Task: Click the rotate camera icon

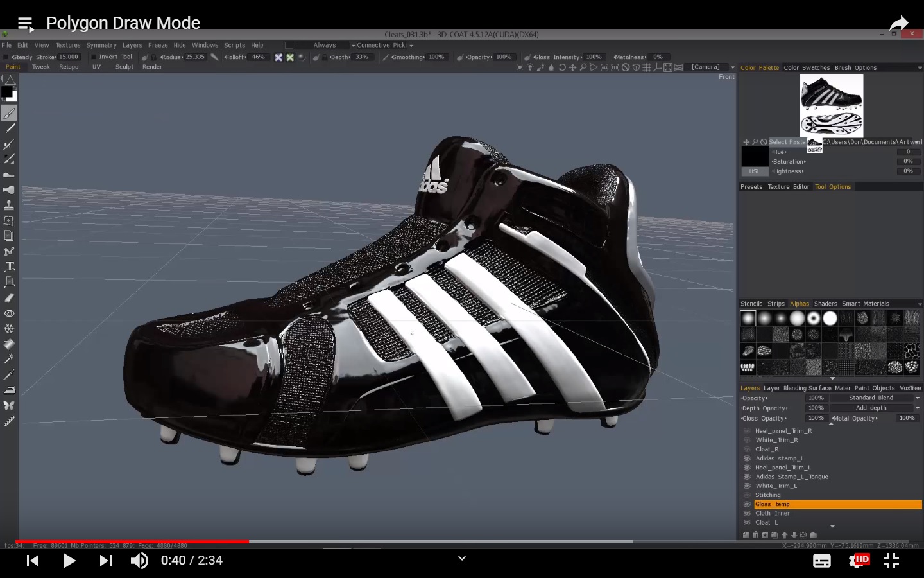Action: 562,67
